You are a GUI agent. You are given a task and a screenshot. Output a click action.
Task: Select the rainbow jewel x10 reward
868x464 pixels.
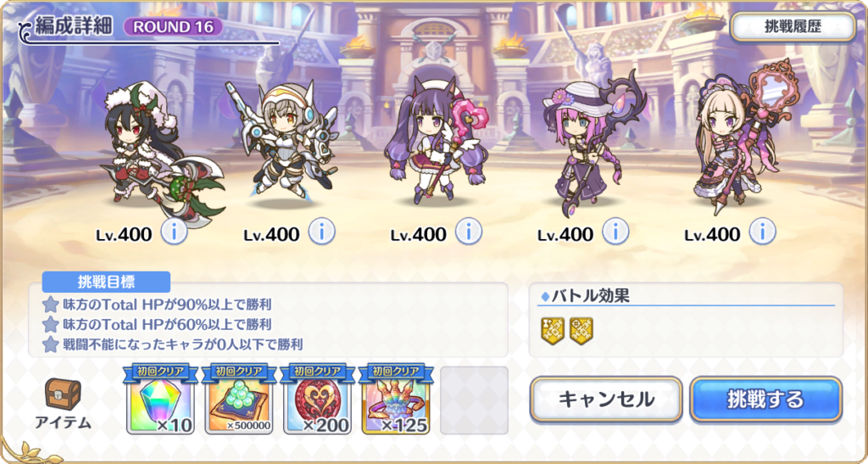pyautogui.click(x=160, y=399)
